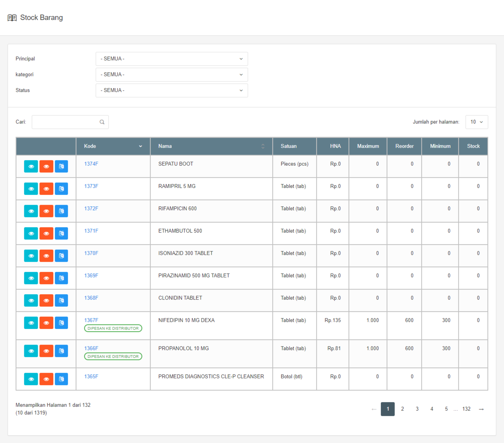Viewport: 504px width, 443px height.
Task: Expand the Status filter dropdown
Action: pos(172,90)
